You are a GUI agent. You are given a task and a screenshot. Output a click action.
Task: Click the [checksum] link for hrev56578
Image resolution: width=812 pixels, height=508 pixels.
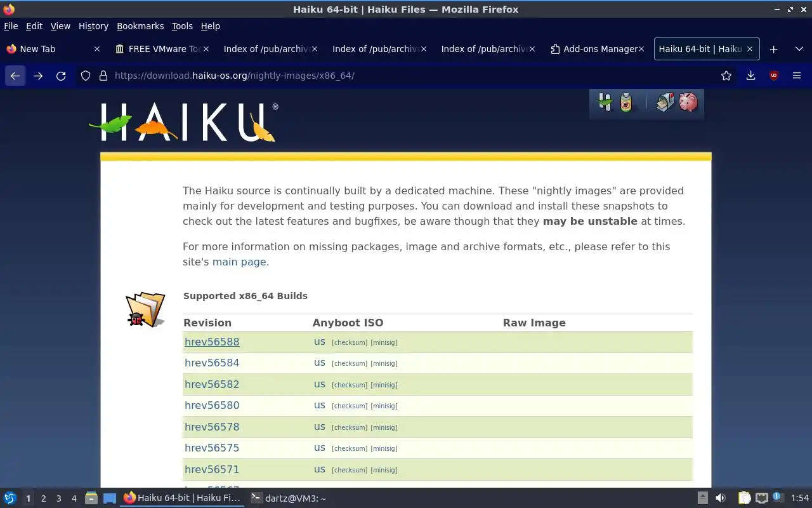350,428
